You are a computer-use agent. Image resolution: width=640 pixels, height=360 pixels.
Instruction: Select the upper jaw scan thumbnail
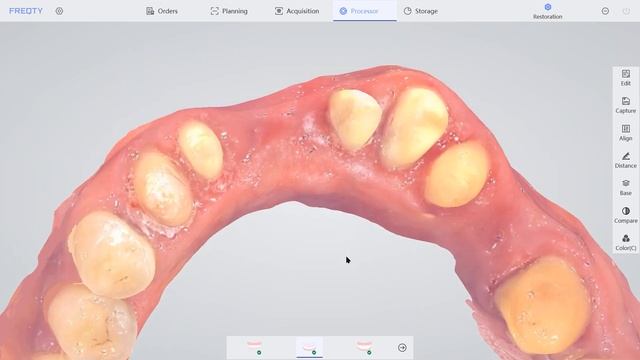254,347
